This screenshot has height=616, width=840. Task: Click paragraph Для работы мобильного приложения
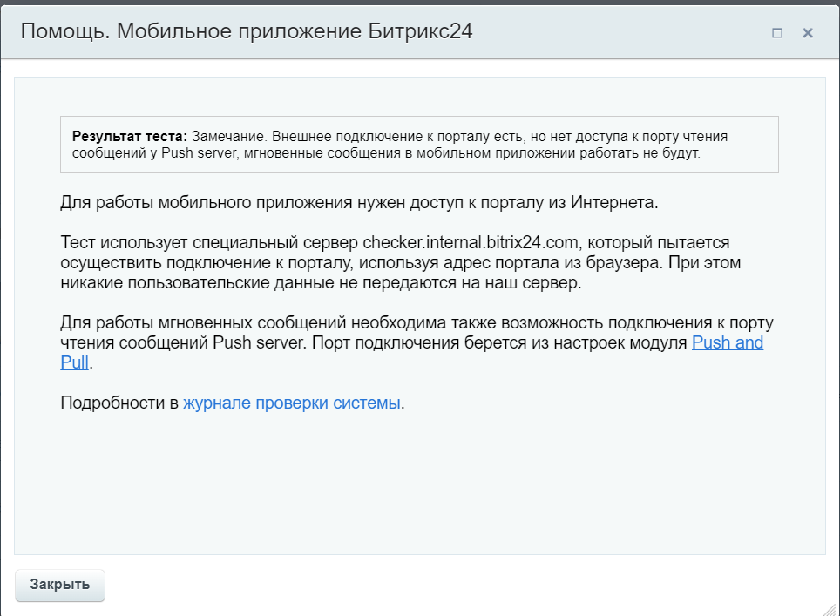(x=359, y=202)
